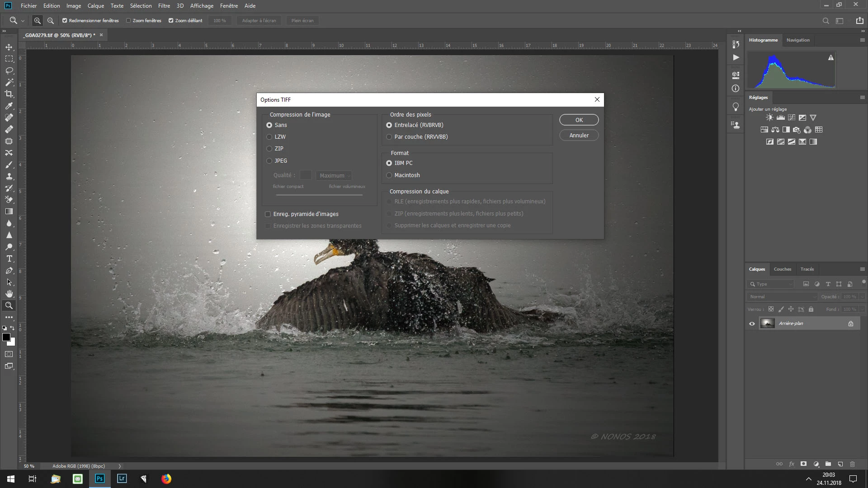Hide the Arrière-plan layer visibility
The height and width of the screenshot is (488, 868).
[x=752, y=324]
